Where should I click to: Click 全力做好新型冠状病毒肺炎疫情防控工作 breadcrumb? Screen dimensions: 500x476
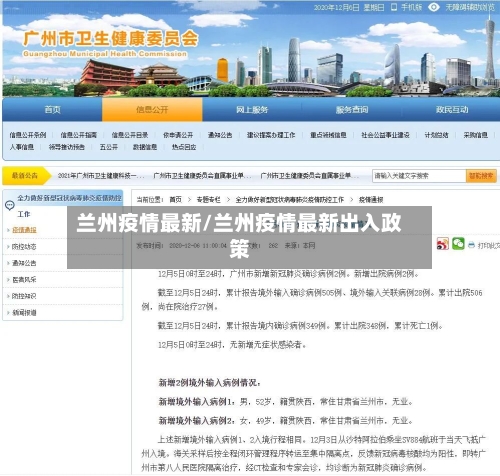(x=290, y=200)
